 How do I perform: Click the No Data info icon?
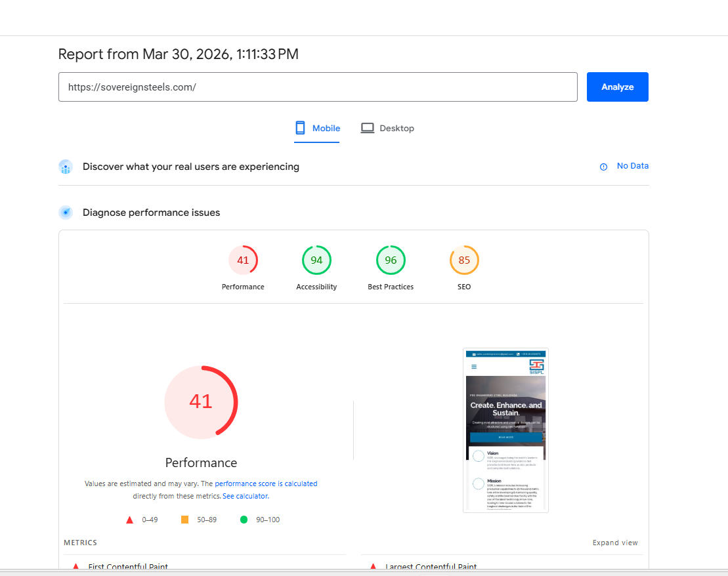point(603,167)
